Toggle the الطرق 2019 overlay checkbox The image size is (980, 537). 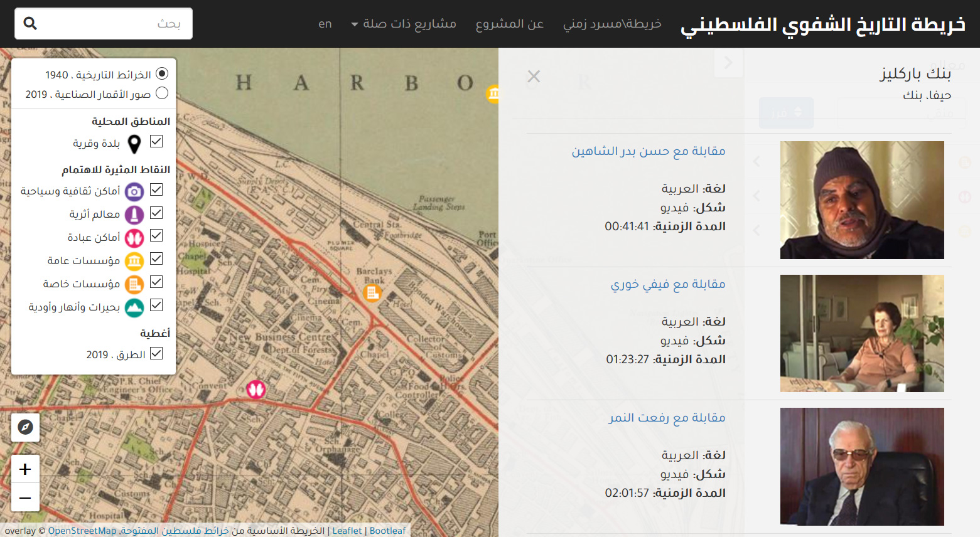point(156,354)
